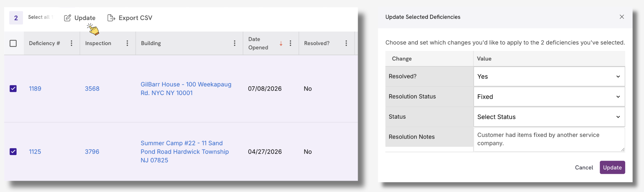Click Update label in table toolbar
This screenshot has height=192, width=644.
coord(85,18)
